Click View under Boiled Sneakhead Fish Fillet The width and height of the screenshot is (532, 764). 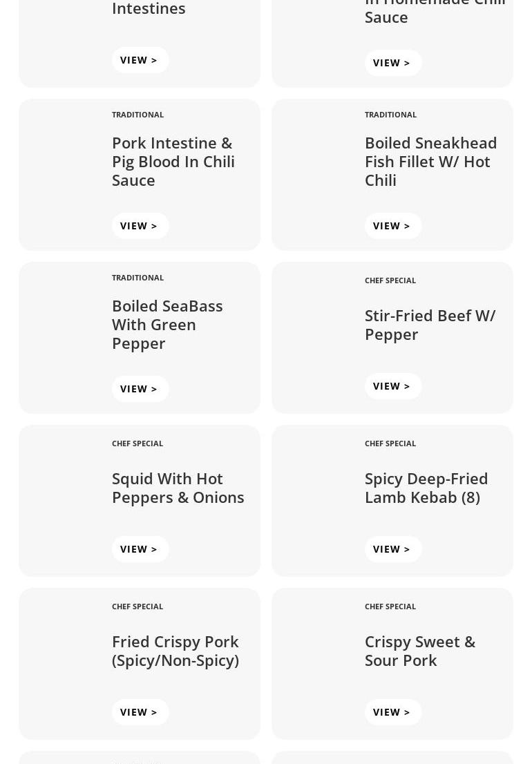point(392,226)
